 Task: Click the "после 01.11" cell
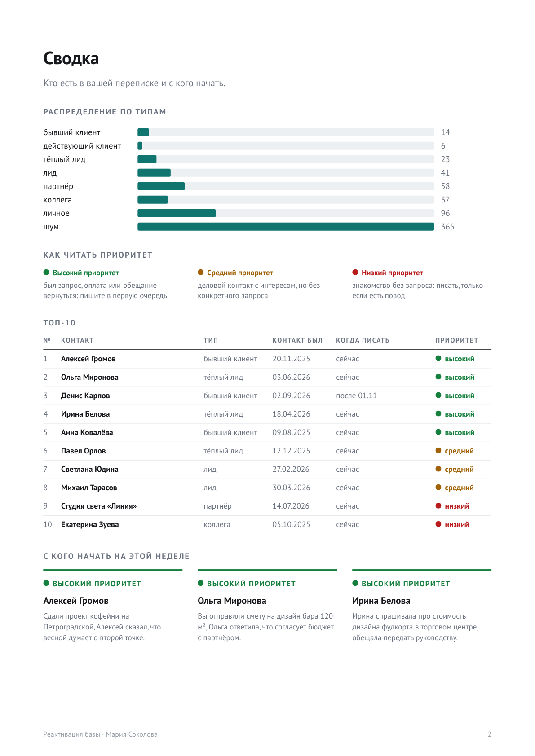point(356,396)
